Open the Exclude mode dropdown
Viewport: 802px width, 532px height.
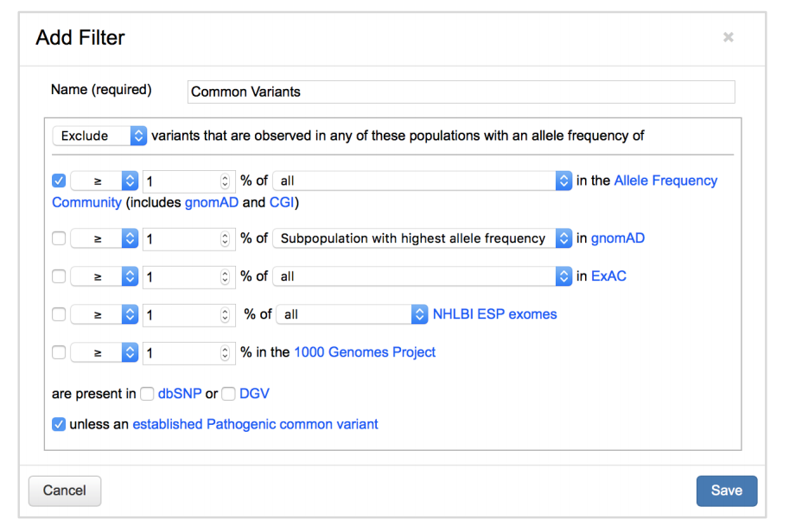point(99,136)
